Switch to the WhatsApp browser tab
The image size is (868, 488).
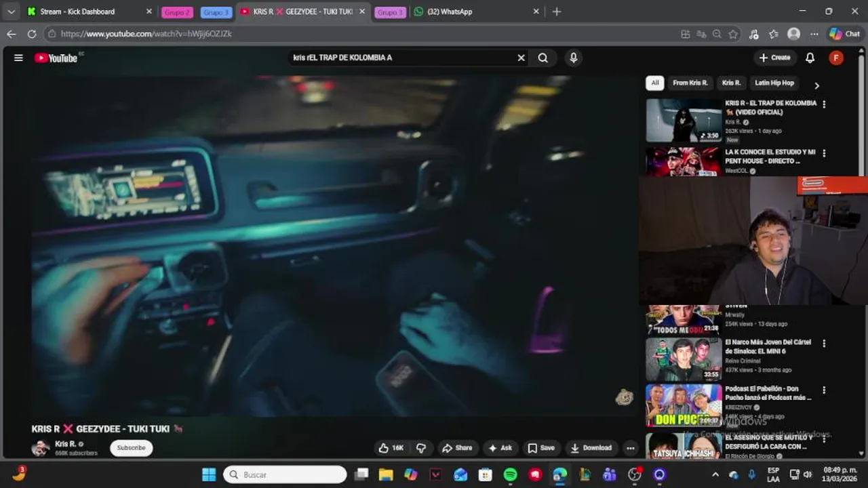477,12
